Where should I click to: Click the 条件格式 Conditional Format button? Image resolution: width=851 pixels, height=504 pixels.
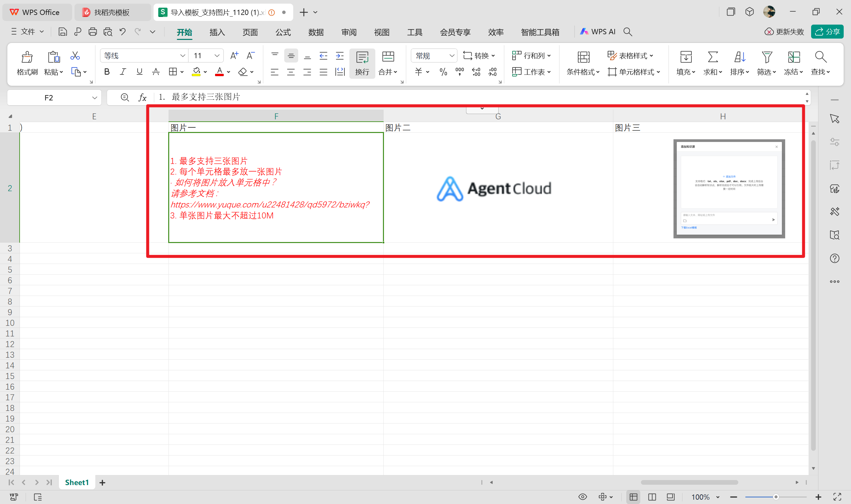click(583, 63)
